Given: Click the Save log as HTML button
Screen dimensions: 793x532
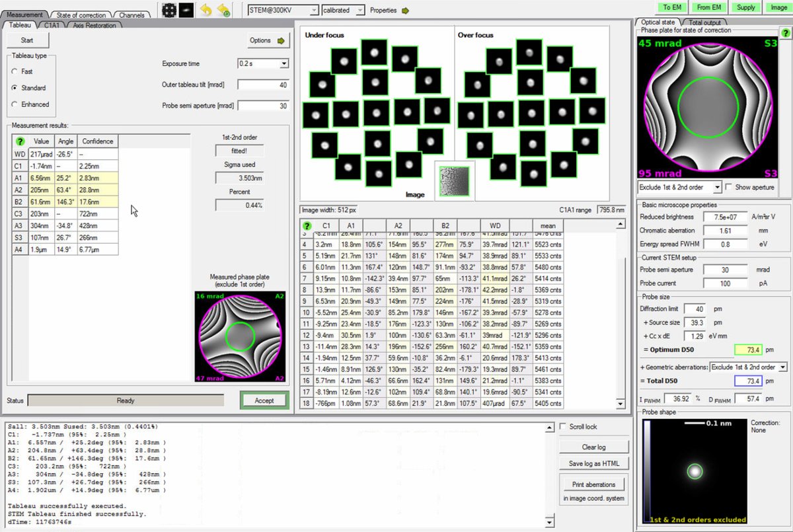Looking at the screenshot, I should (x=593, y=463).
